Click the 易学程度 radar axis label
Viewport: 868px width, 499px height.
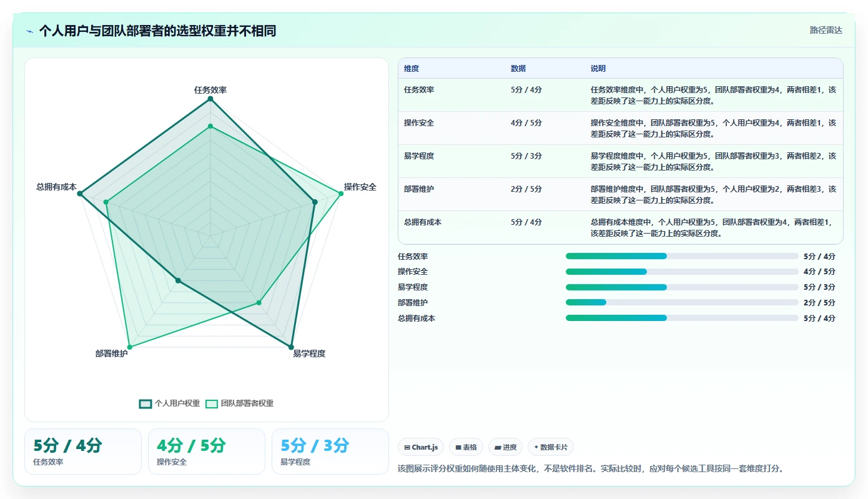309,353
